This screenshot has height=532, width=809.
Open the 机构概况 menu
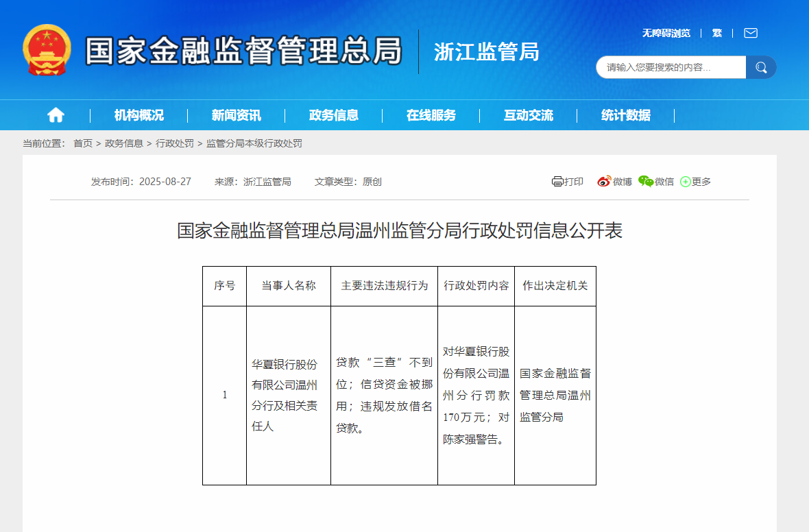138,115
